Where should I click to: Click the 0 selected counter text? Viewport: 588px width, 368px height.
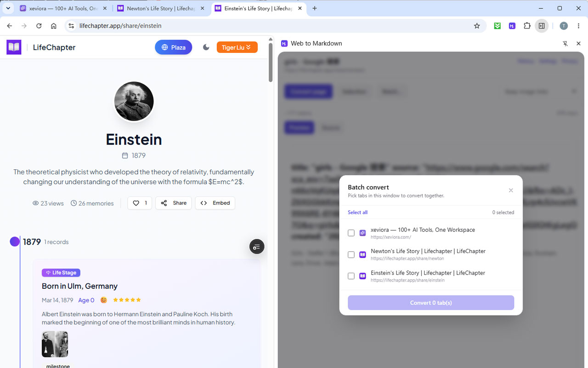[x=503, y=213]
